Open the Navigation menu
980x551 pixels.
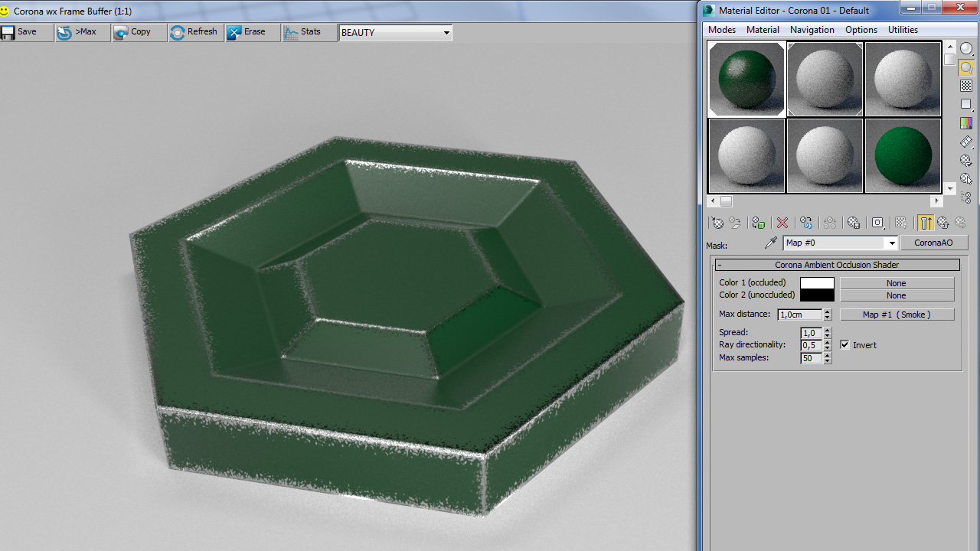(812, 30)
